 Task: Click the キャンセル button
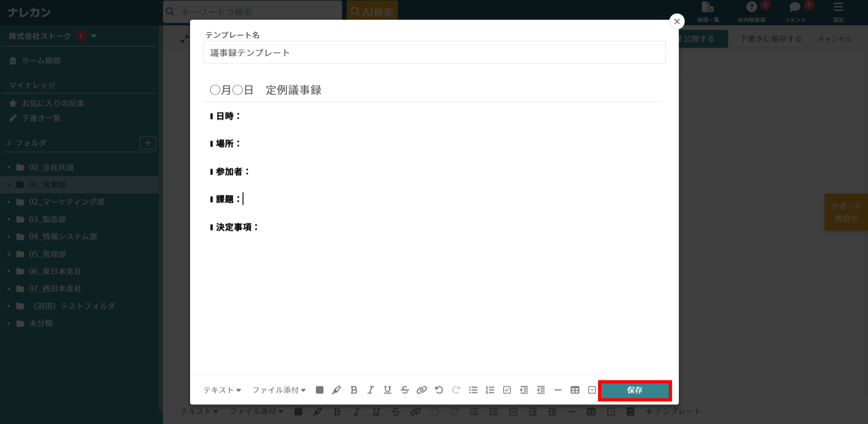(x=835, y=39)
